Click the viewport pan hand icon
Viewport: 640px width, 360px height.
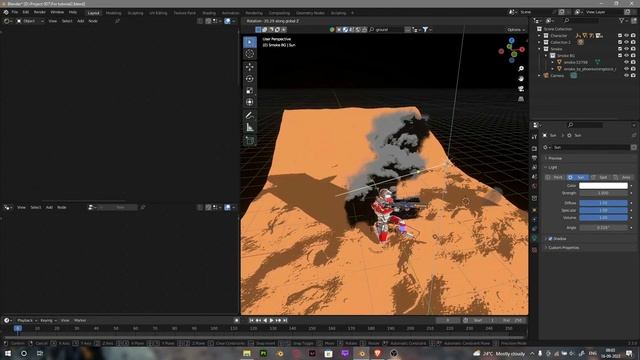(x=521, y=79)
